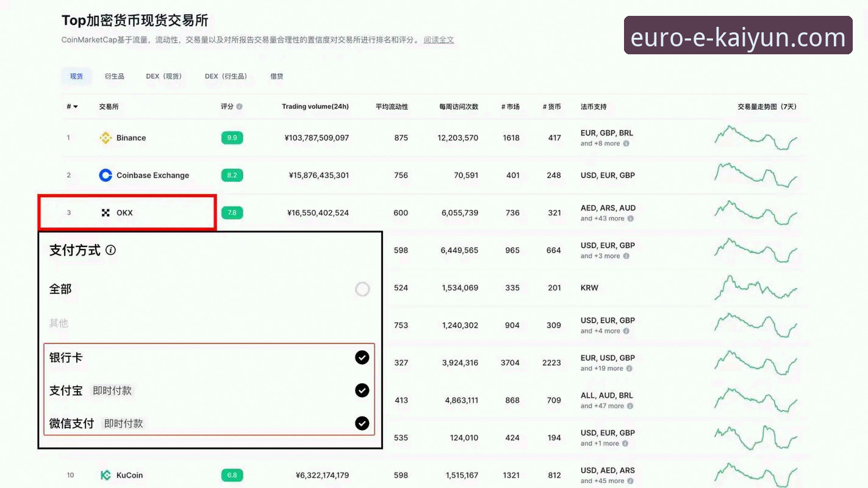Open the OKX exchange link
868x488 pixels.
pyautogui.click(x=124, y=213)
